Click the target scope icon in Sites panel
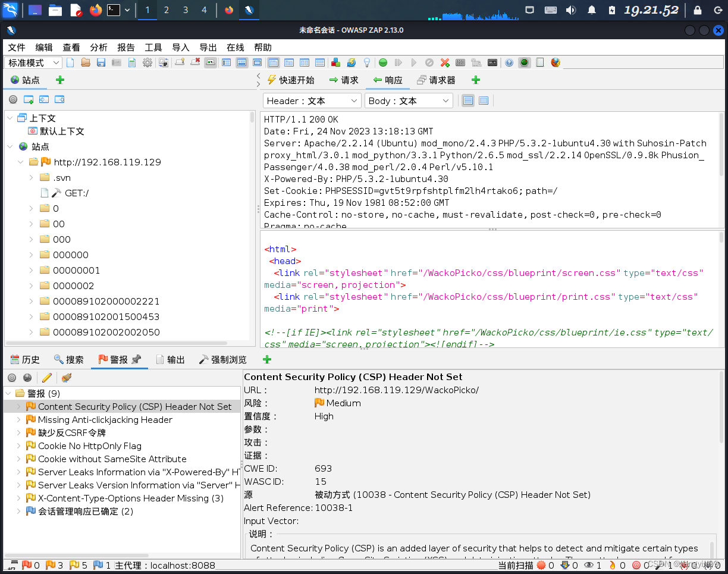 click(x=13, y=99)
